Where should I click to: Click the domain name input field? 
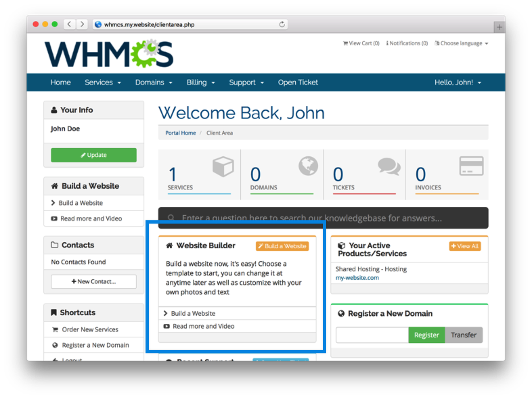(x=372, y=335)
